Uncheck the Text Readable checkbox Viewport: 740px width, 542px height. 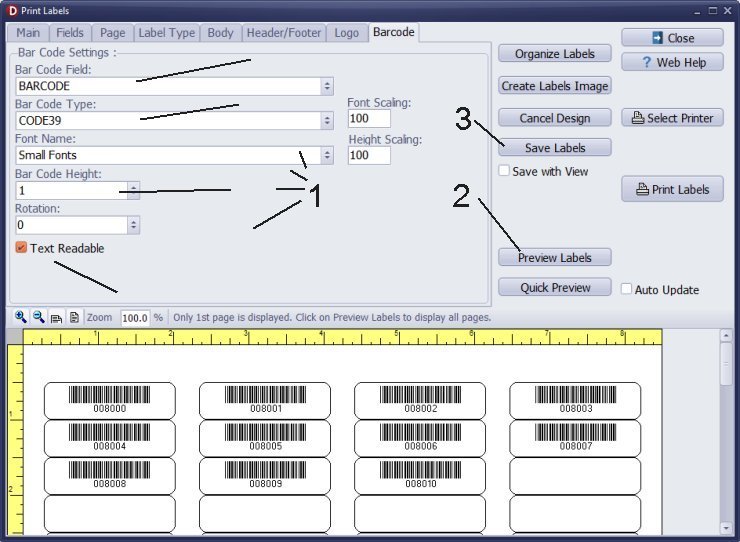point(21,248)
